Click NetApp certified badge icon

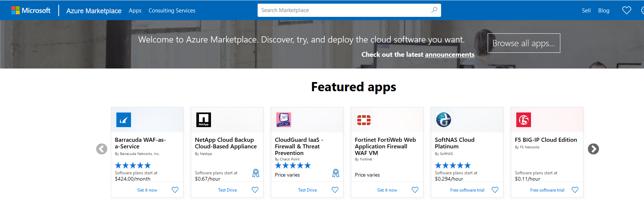256,173
